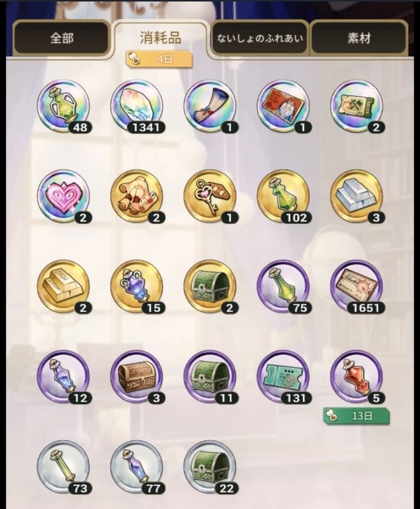Open the brown wooden chest item

coord(136,376)
